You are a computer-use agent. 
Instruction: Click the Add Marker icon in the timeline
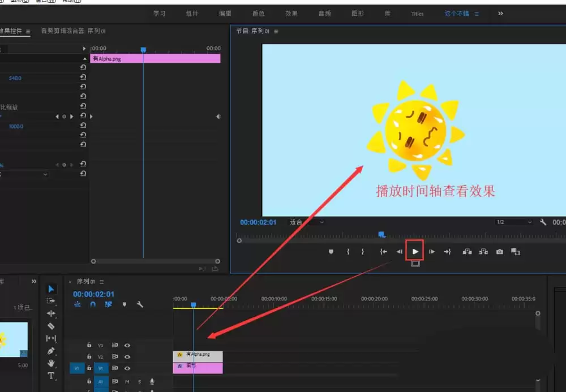pos(125,304)
